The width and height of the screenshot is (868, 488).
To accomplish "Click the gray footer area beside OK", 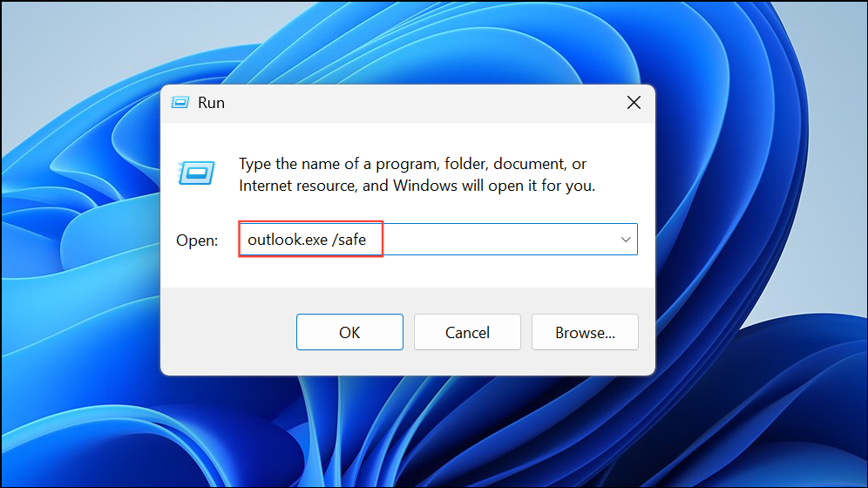I will 228,332.
